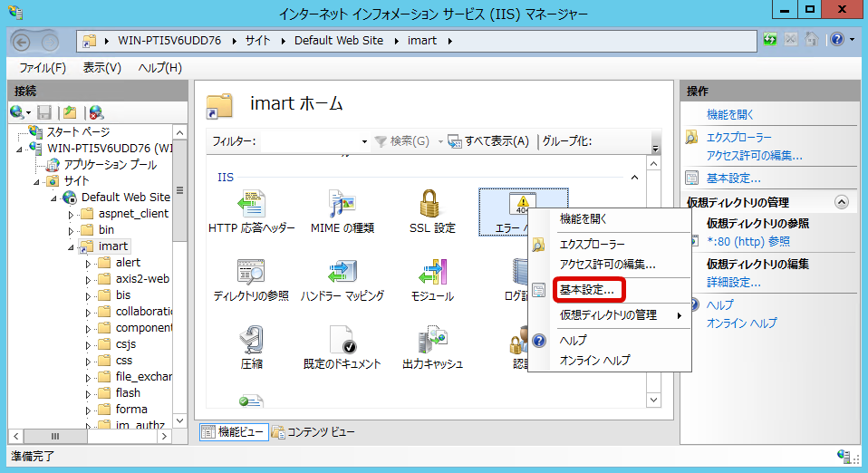Collapse 仮想ディレクトリの管理 section in 操作 pane

point(842,202)
